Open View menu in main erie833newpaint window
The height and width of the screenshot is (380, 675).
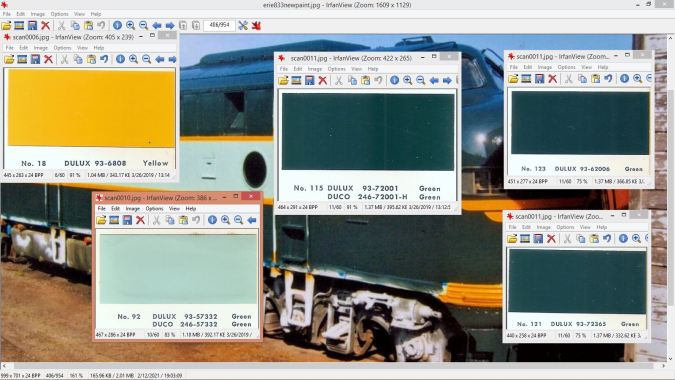click(x=80, y=14)
